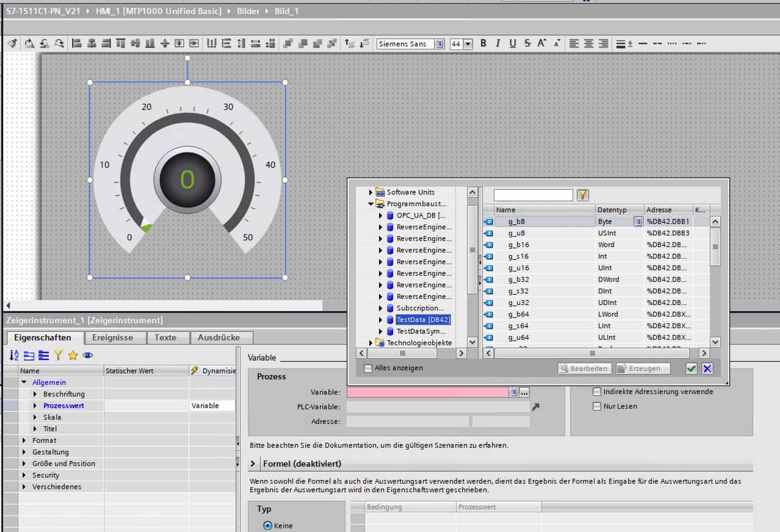This screenshot has height=532, width=780.
Task: Select the g_u32 UDInt variable row
Action: [x=596, y=303]
